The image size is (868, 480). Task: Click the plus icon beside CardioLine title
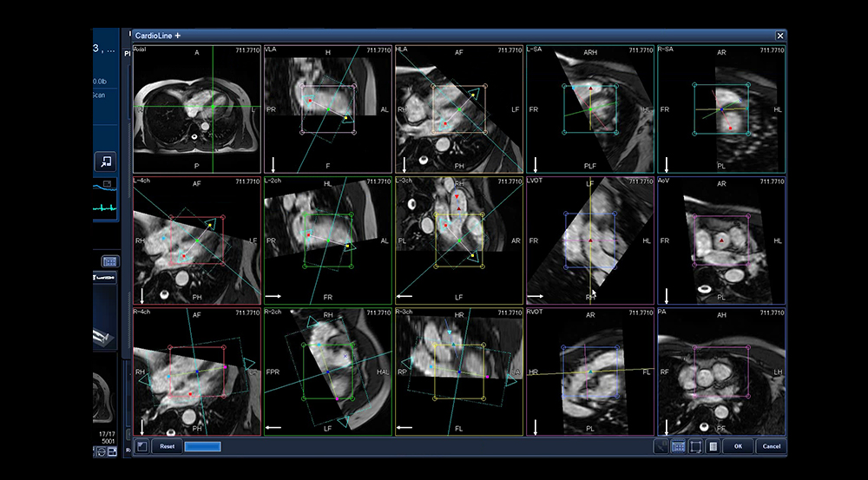coord(178,36)
